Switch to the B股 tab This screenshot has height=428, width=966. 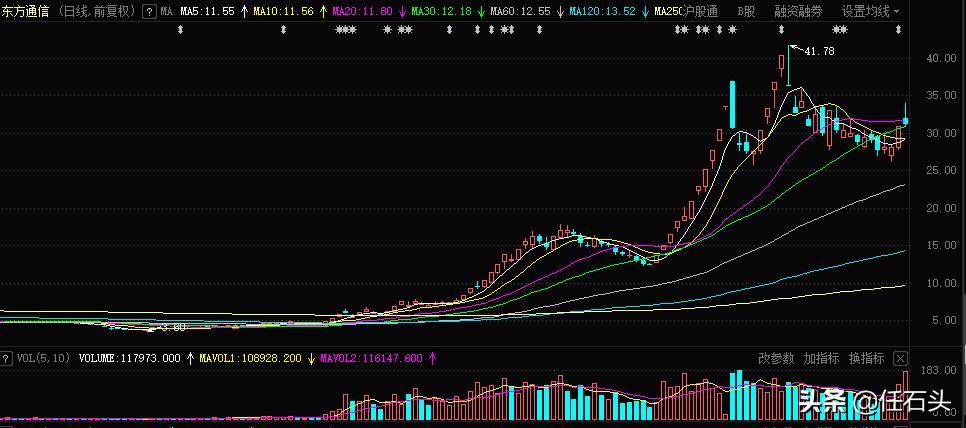point(746,11)
